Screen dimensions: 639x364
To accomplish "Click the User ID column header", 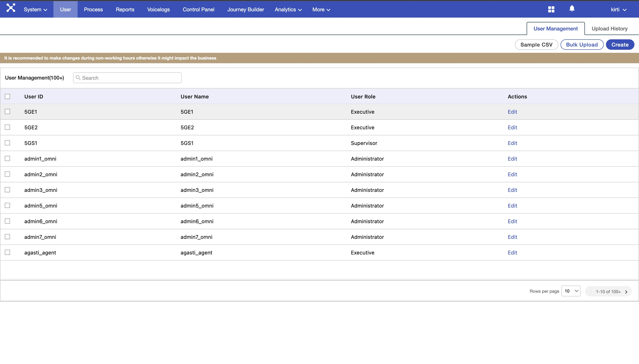I will tap(34, 96).
